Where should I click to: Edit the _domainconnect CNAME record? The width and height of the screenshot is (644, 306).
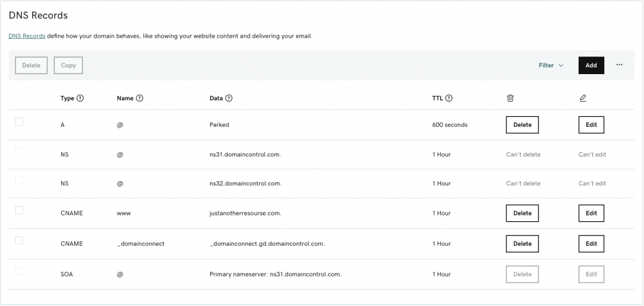click(591, 244)
